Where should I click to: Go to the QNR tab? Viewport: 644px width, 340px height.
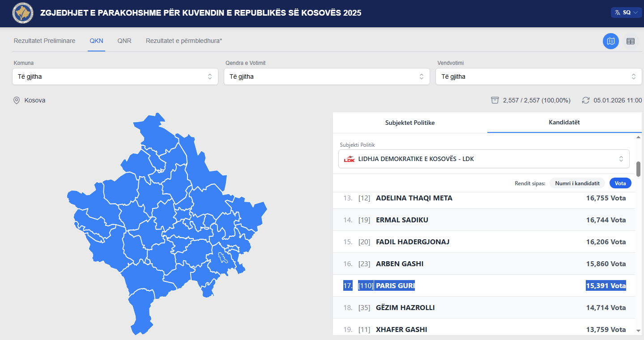[x=124, y=41]
